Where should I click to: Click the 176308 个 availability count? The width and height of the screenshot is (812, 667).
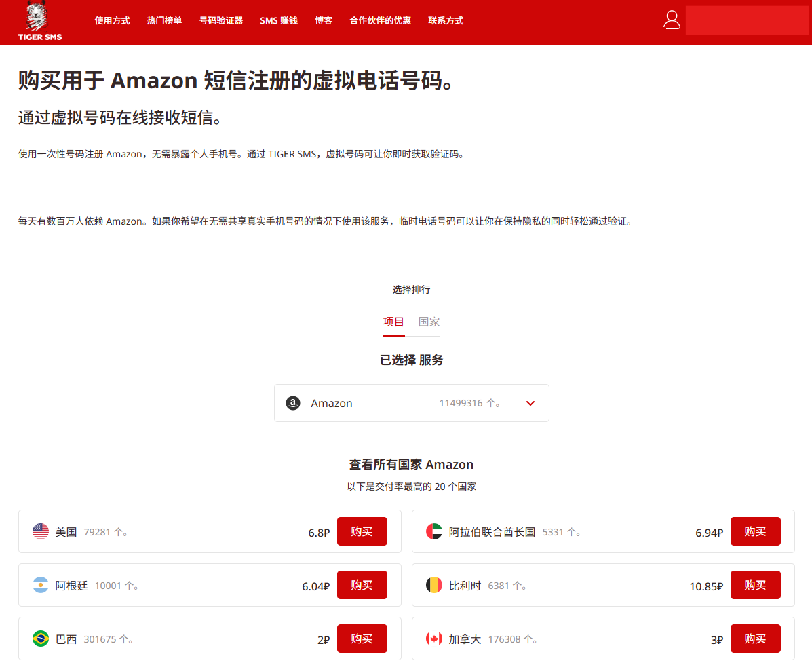click(x=513, y=639)
